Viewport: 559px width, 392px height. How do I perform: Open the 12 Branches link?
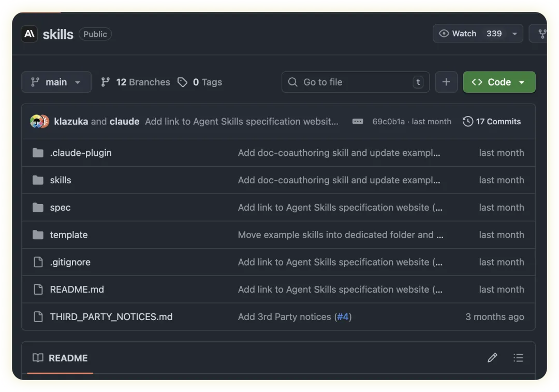pyautogui.click(x=136, y=82)
